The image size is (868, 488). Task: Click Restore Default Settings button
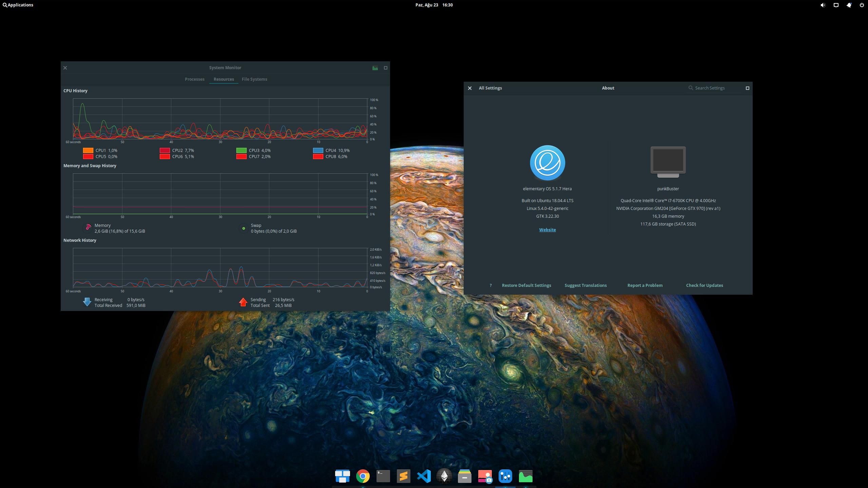click(526, 285)
